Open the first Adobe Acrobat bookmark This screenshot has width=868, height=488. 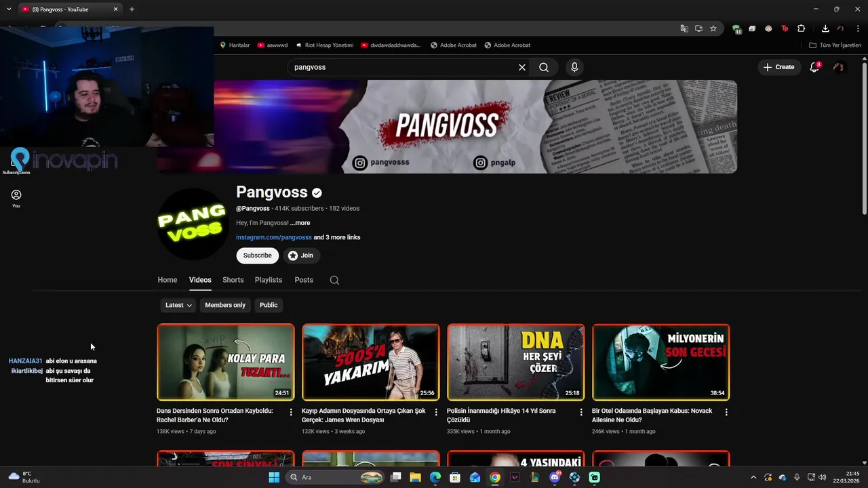[x=453, y=45]
